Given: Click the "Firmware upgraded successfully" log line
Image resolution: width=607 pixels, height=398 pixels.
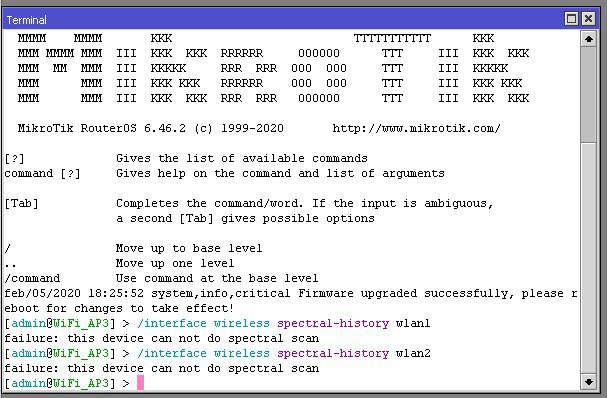Looking at the screenshot, I should click(291, 293).
